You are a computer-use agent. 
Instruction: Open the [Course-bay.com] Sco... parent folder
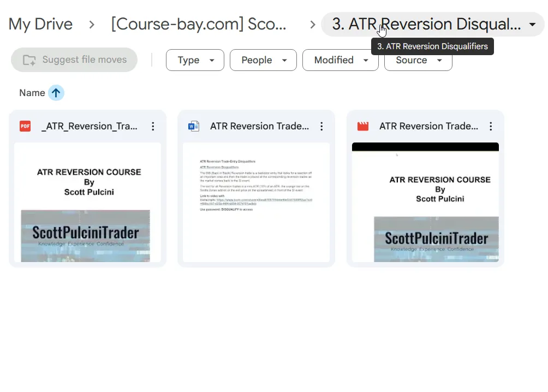[x=199, y=24]
